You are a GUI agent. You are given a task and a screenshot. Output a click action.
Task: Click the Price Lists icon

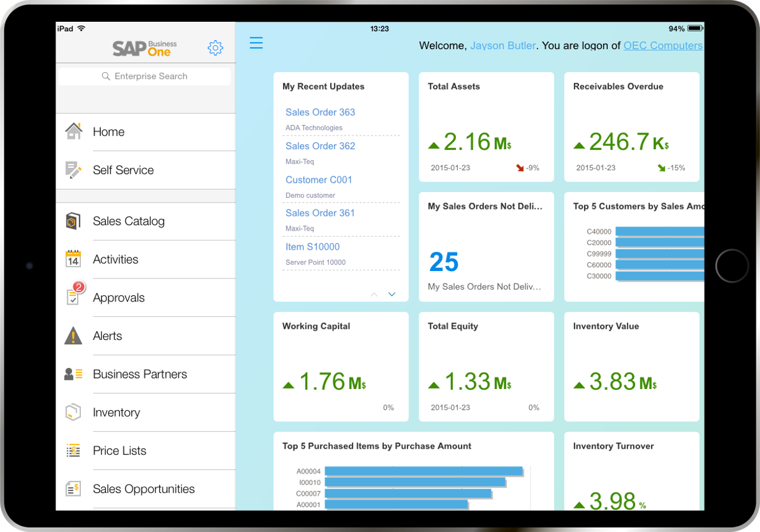pyautogui.click(x=73, y=451)
